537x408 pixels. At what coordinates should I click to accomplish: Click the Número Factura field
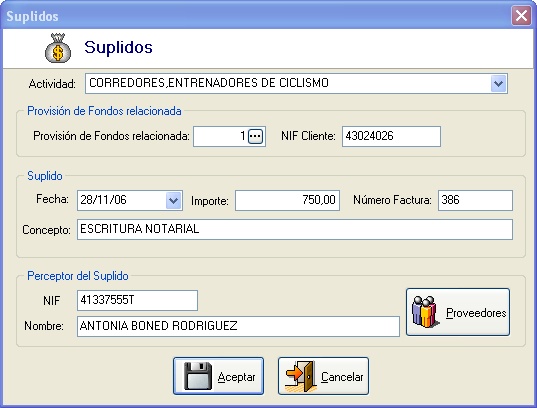(x=475, y=200)
